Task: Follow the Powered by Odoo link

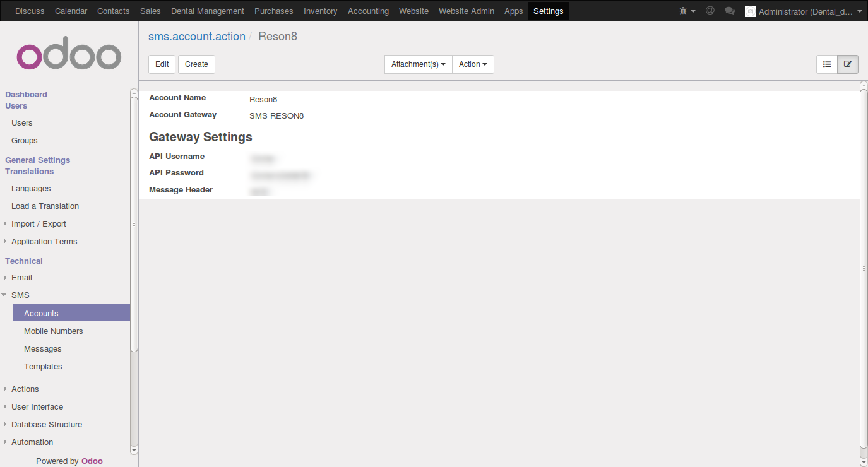Action: click(69, 461)
